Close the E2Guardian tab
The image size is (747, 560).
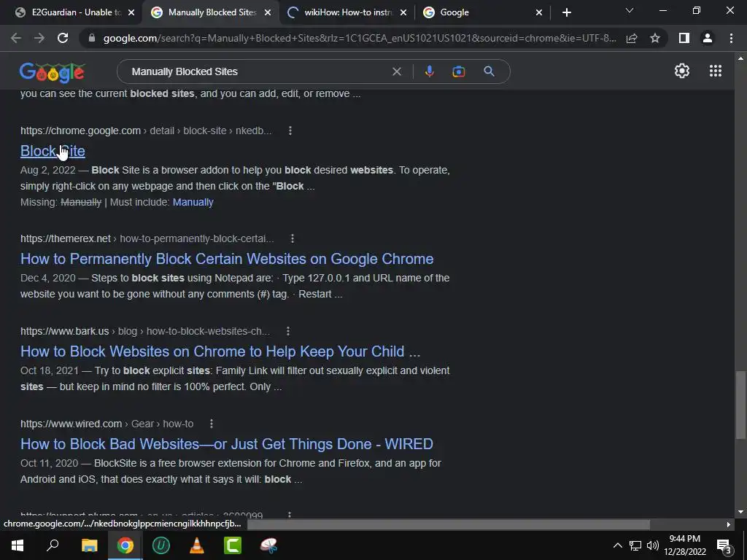(131, 12)
